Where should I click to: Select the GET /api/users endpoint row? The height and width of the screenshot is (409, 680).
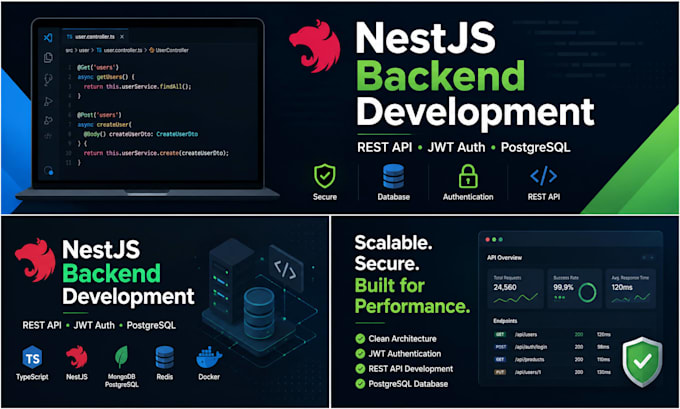(552, 334)
